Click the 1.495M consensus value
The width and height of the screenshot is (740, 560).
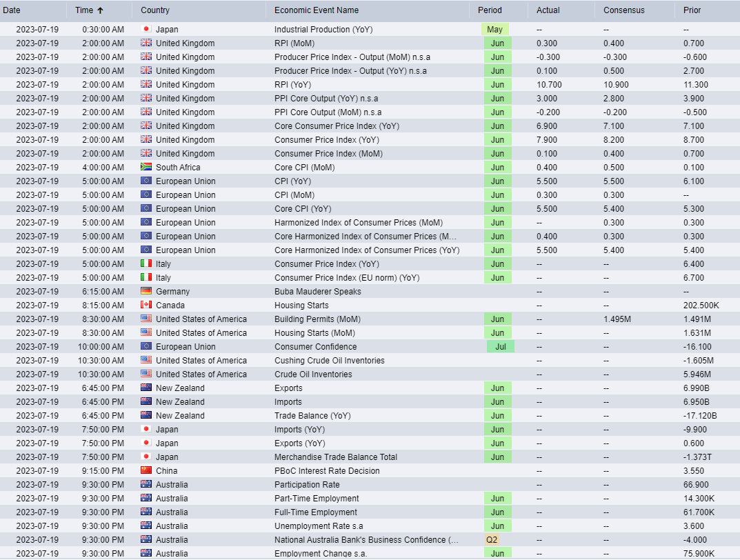[617, 319]
